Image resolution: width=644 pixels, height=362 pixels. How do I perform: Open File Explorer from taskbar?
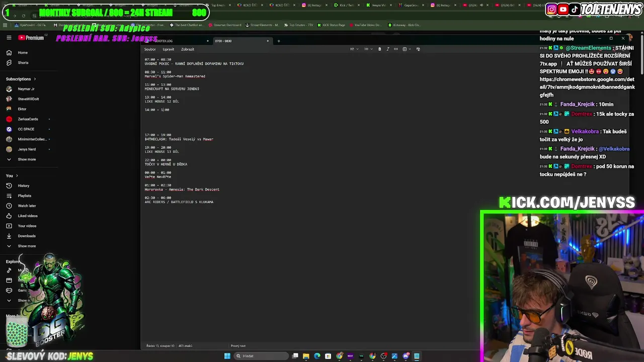306,356
